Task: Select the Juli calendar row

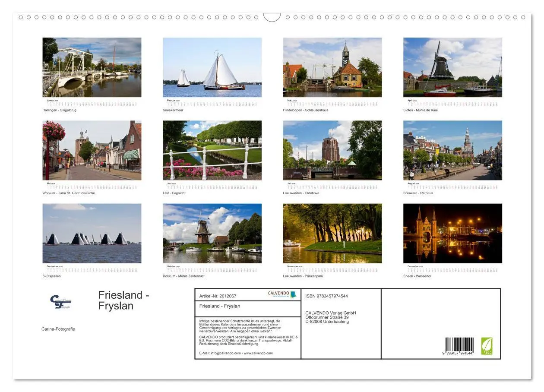Action: point(332,186)
